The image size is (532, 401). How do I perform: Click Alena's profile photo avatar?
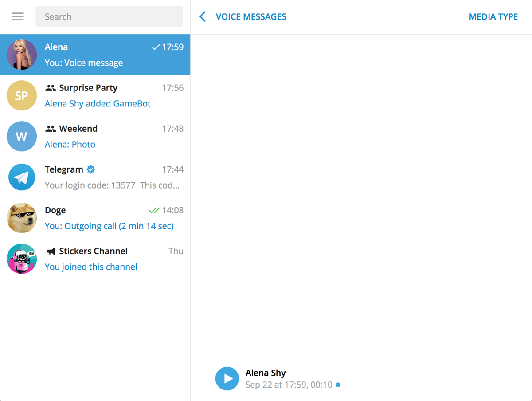point(22,55)
